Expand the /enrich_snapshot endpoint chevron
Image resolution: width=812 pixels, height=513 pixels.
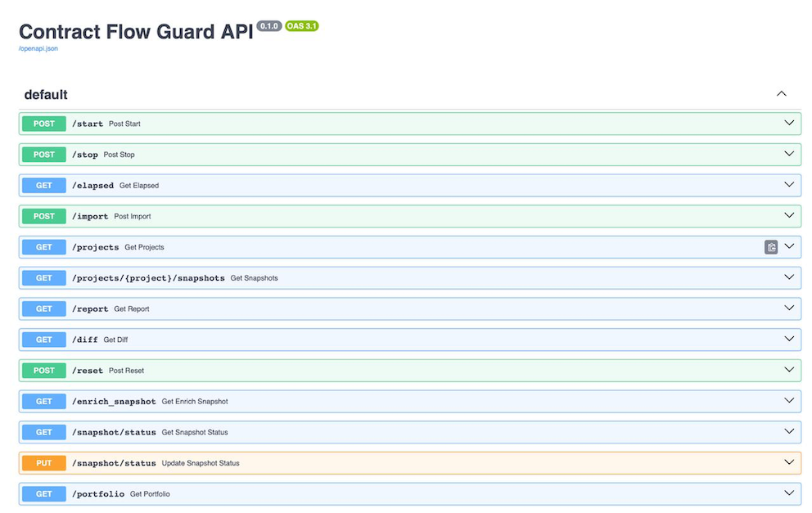pyautogui.click(x=788, y=401)
